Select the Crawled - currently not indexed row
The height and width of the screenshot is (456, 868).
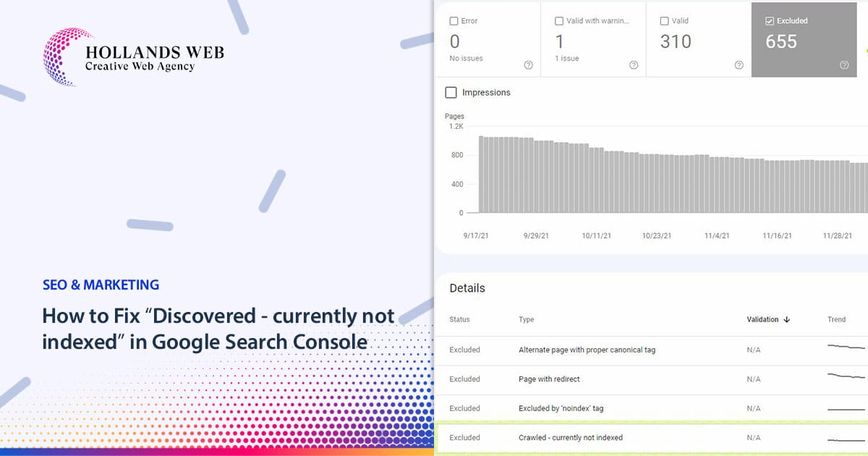pyautogui.click(x=651, y=438)
